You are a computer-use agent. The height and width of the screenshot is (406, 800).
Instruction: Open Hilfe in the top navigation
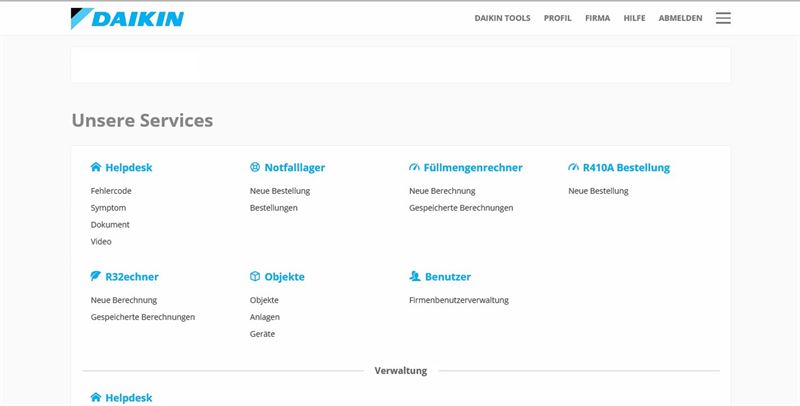(634, 18)
